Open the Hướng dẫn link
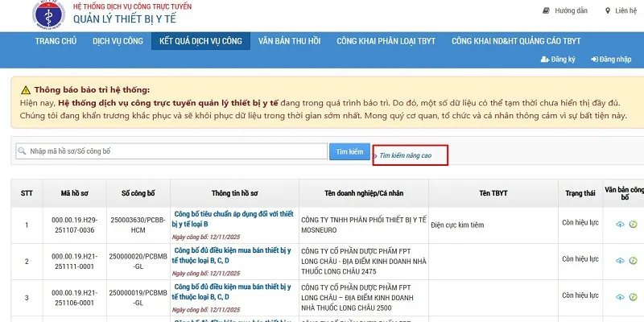Viewport: 644px width, 322px height. tap(571, 10)
